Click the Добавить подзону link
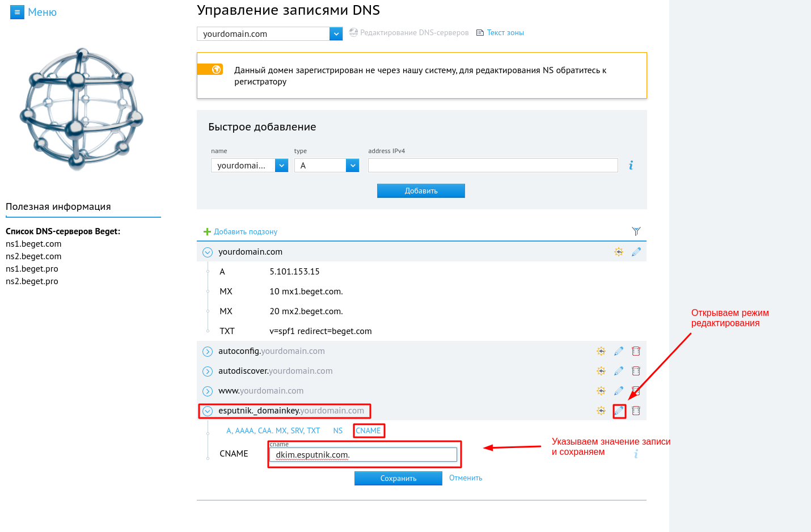 [245, 232]
